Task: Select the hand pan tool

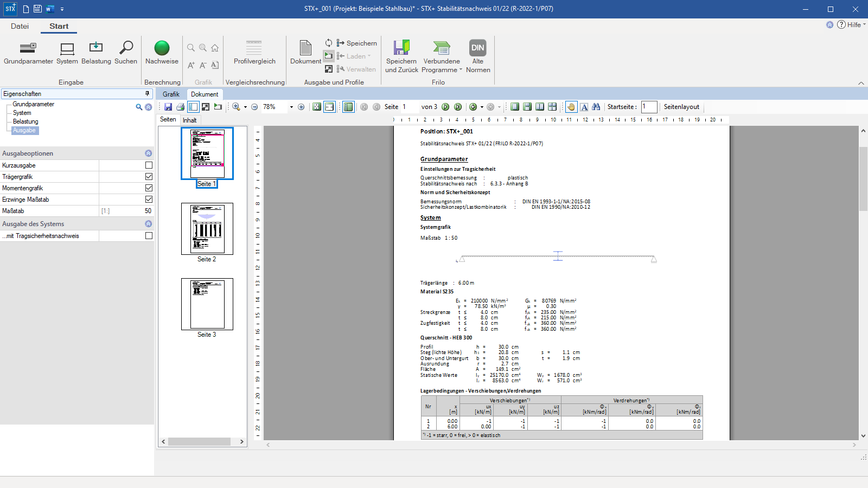Action: pyautogui.click(x=571, y=107)
